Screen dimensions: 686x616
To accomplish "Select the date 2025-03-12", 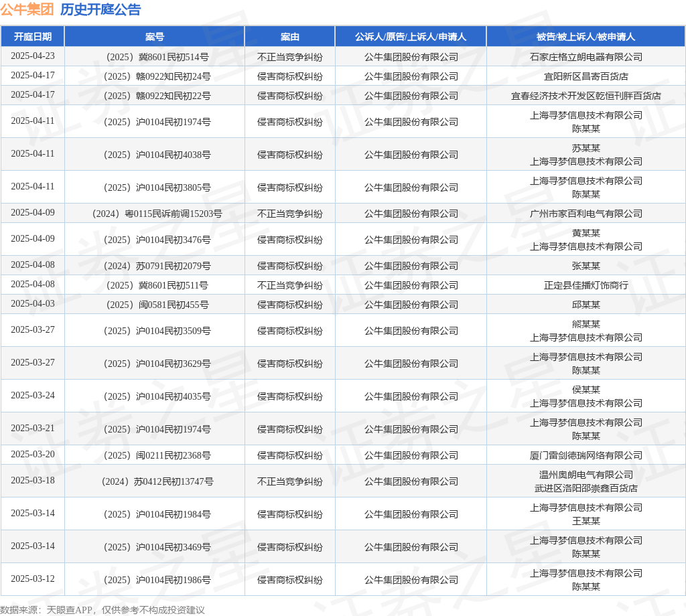I will click(33, 579).
